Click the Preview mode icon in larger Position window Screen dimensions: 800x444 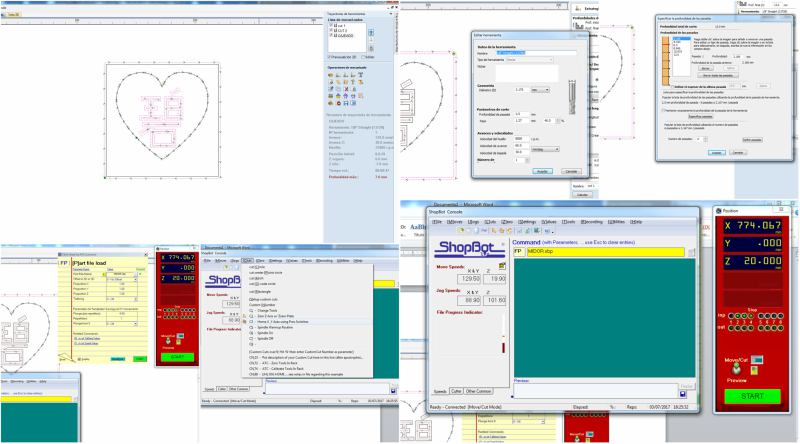tap(736, 368)
